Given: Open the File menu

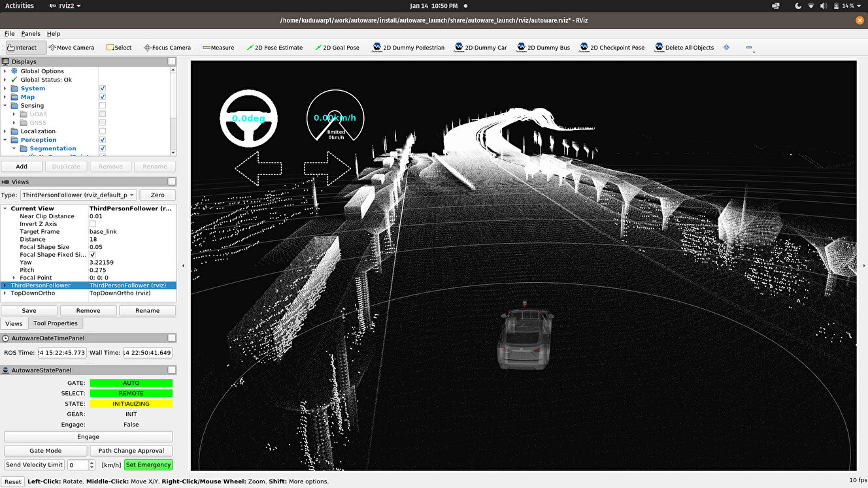Looking at the screenshot, I should (9, 34).
